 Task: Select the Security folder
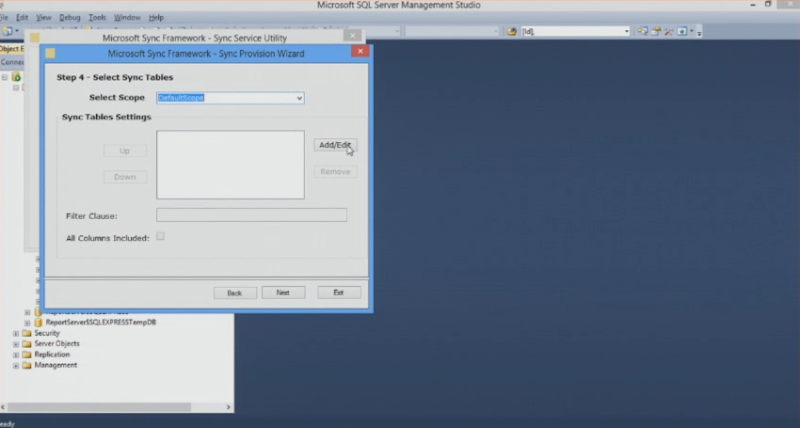click(x=47, y=333)
